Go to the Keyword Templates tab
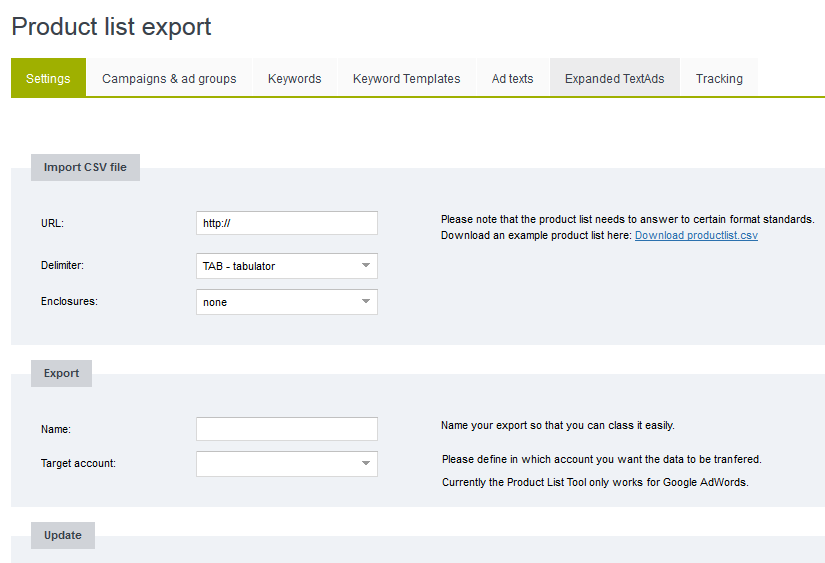 tap(406, 78)
